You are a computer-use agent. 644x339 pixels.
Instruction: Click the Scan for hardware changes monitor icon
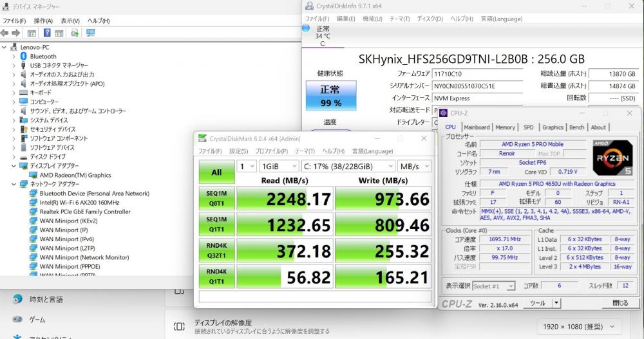[90, 33]
